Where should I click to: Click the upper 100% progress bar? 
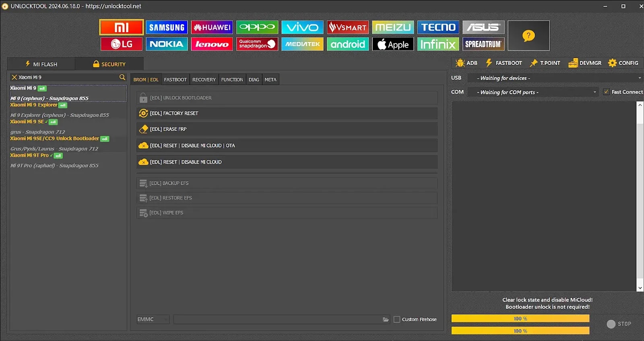[520, 318]
